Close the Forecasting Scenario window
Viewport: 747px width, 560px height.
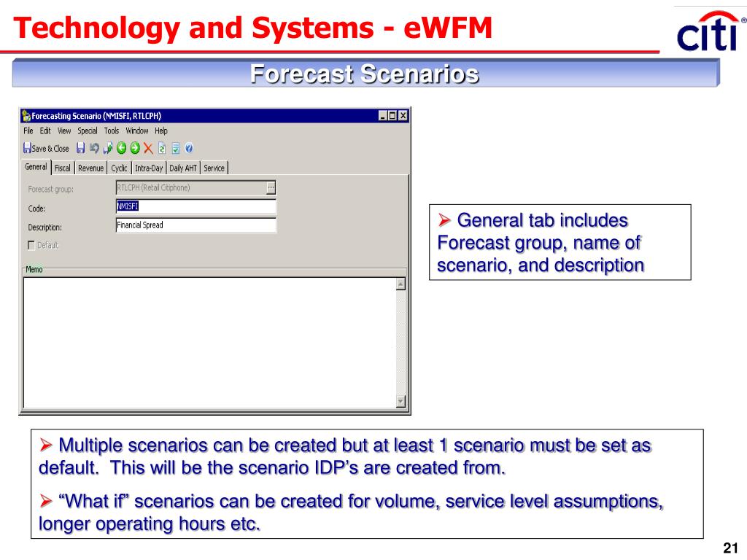click(x=403, y=116)
